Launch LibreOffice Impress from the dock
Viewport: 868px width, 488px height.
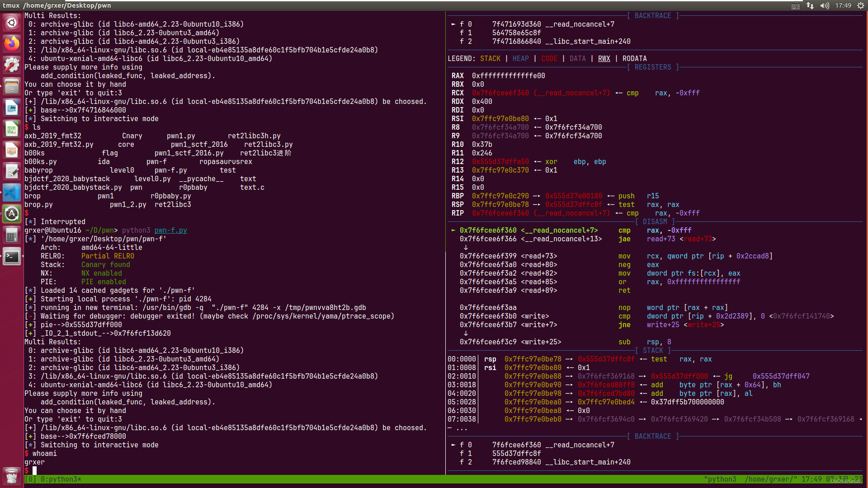12,150
